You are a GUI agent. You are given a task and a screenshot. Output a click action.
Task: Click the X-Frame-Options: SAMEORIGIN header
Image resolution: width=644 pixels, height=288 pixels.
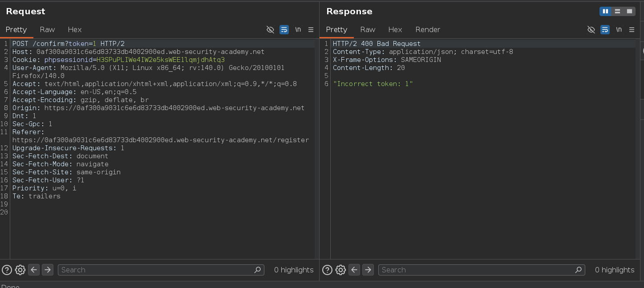pyautogui.click(x=387, y=60)
